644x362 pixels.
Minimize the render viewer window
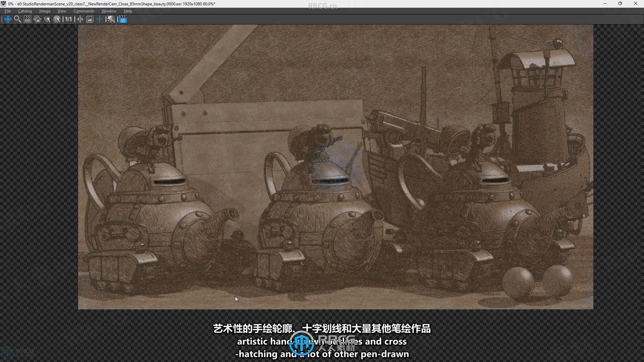[605, 4]
